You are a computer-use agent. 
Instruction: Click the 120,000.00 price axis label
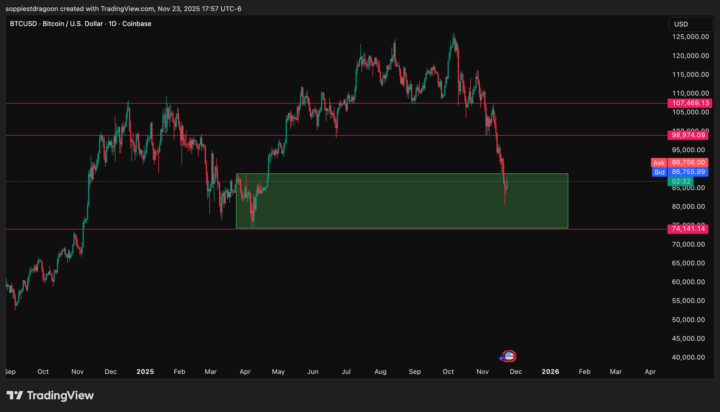[x=690, y=56]
